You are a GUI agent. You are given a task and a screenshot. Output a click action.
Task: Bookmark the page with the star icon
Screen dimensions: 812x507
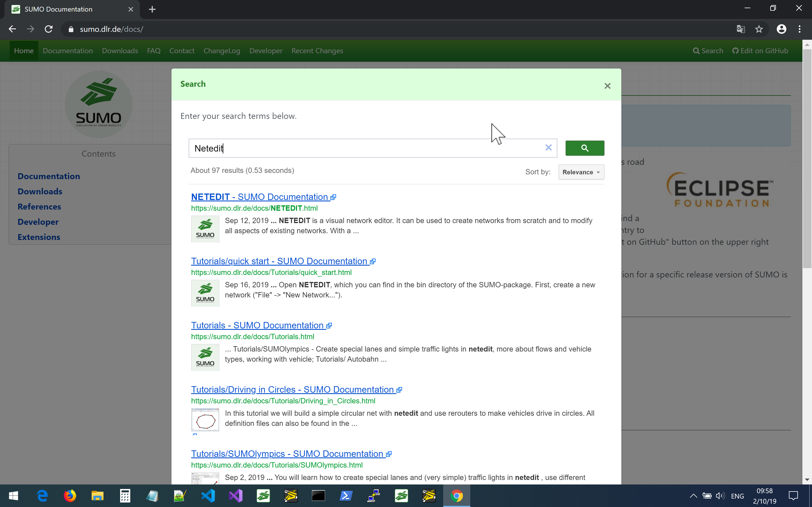click(759, 29)
